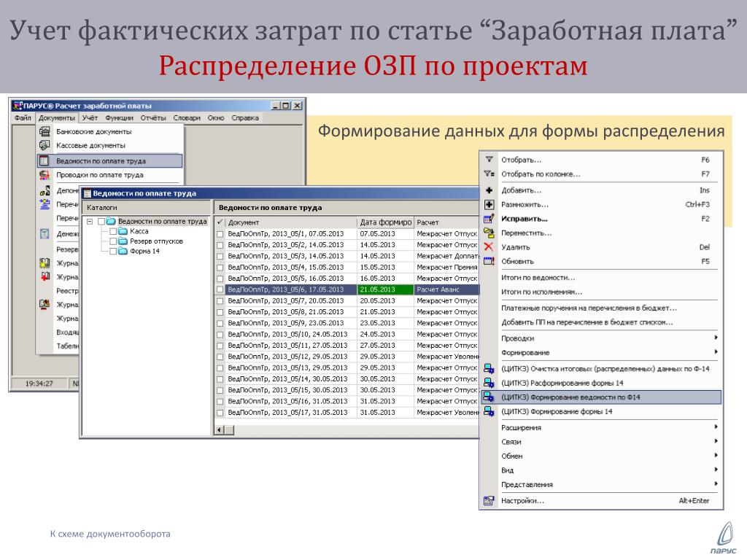
Task: Click the Ведомости по оплате труда menu icon
Action: click(44, 161)
